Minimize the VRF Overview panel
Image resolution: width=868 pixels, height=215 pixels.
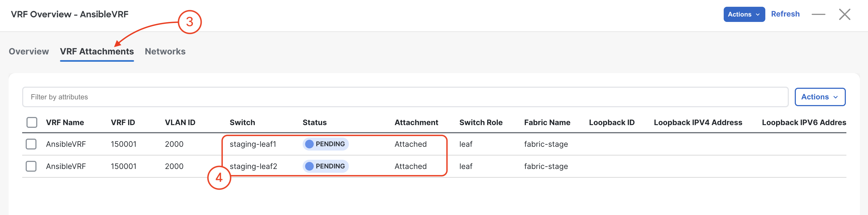[x=818, y=14]
